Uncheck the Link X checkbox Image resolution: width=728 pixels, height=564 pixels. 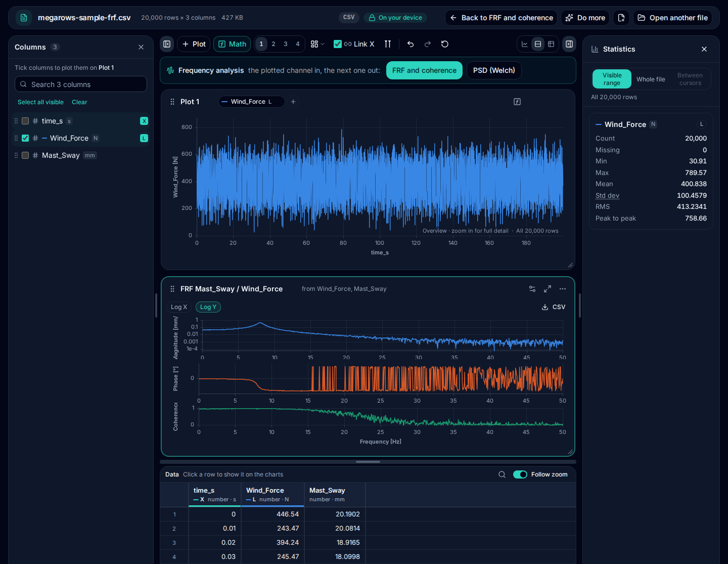click(338, 44)
